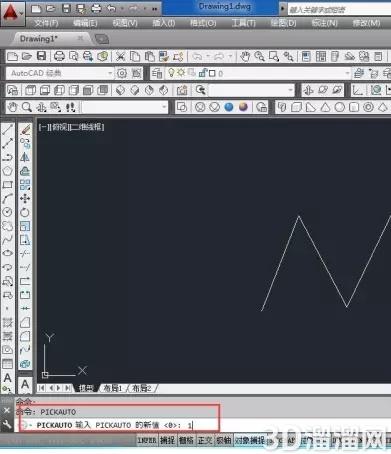The height and width of the screenshot is (454, 391).
Task: Select the Chamfer modify tool
Action: 25,322
